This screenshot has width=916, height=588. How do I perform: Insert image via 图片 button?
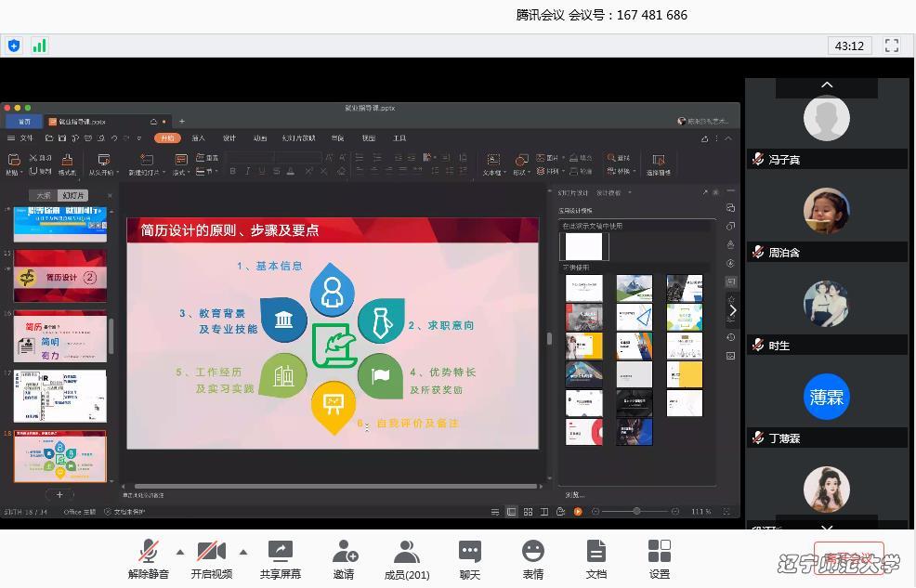pyautogui.click(x=548, y=158)
